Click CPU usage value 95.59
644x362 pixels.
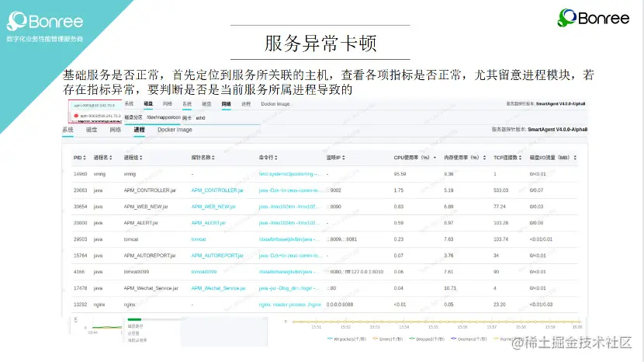[400, 174]
